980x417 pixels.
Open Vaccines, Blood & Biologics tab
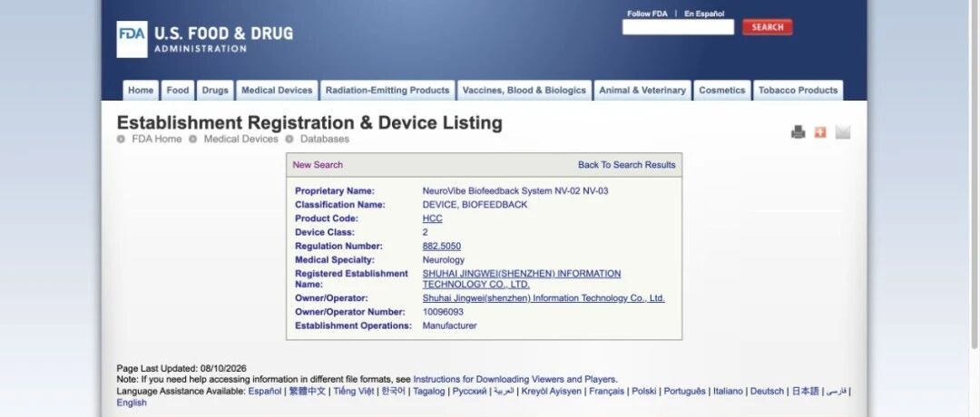click(x=524, y=90)
